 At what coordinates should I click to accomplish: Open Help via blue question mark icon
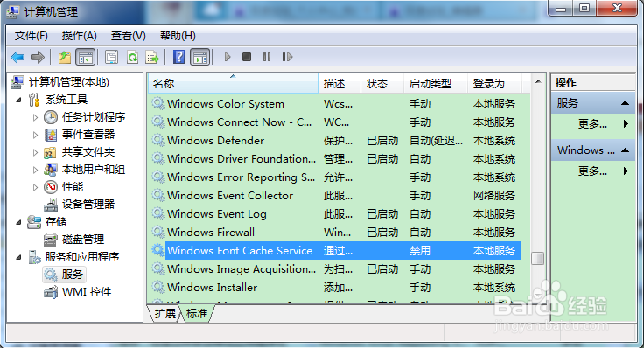pos(179,57)
